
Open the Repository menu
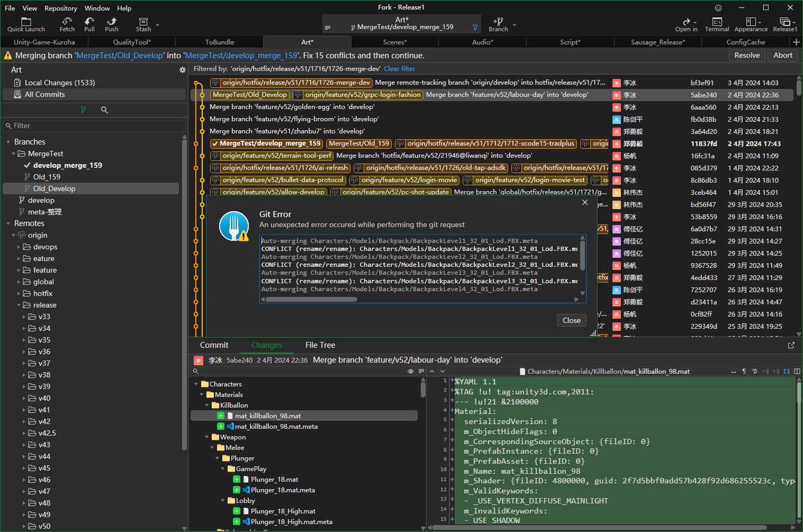click(60, 8)
